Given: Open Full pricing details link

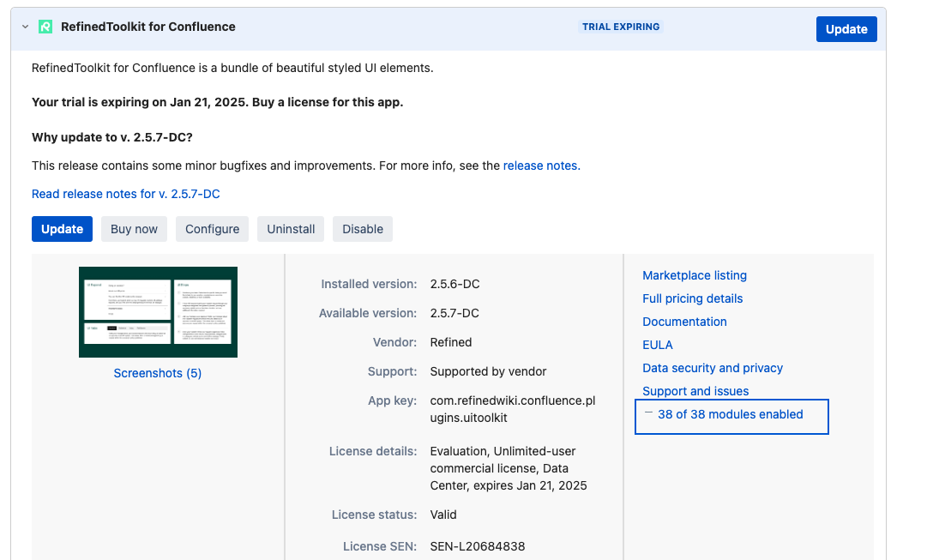Looking at the screenshot, I should 693,298.
